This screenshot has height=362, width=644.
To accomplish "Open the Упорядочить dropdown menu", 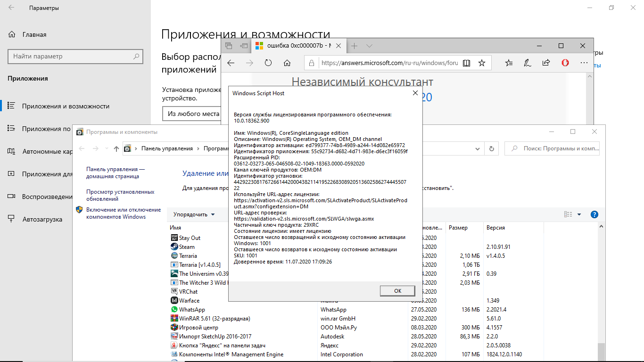I will [x=194, y=214].
